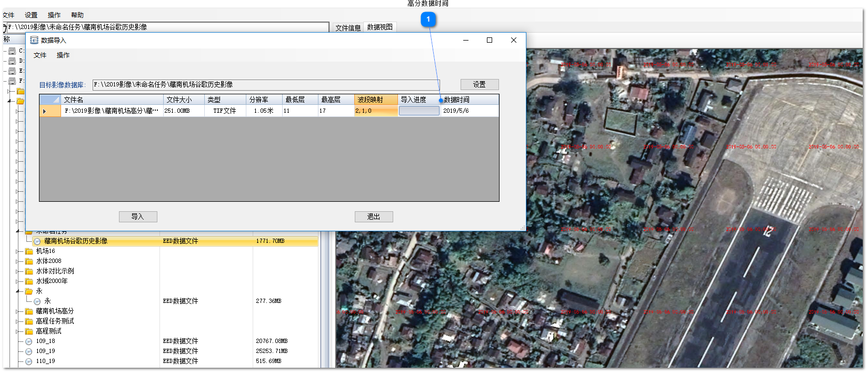
Task: Click the C: drive icon in tree
Action: 12,51
